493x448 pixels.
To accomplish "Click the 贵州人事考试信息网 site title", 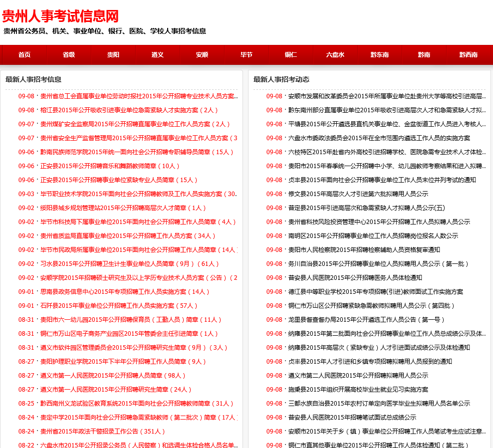I will (60, 16).
